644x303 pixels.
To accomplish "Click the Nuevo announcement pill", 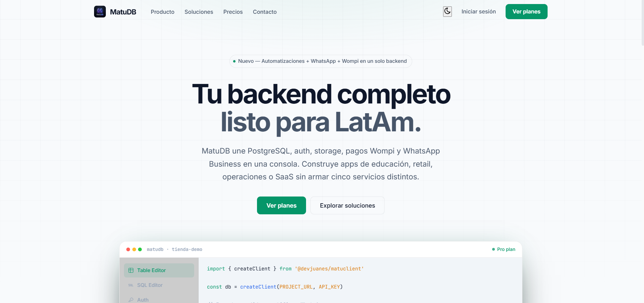I will [x=320, y=61].
